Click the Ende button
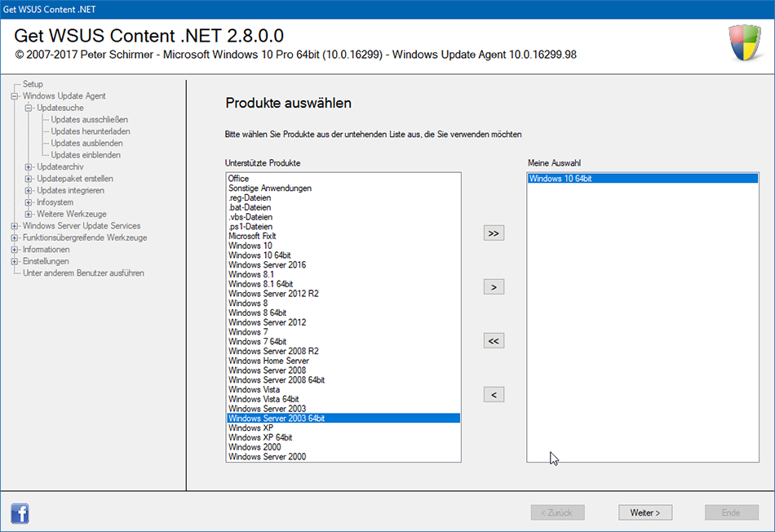 [x=732, y=512]
